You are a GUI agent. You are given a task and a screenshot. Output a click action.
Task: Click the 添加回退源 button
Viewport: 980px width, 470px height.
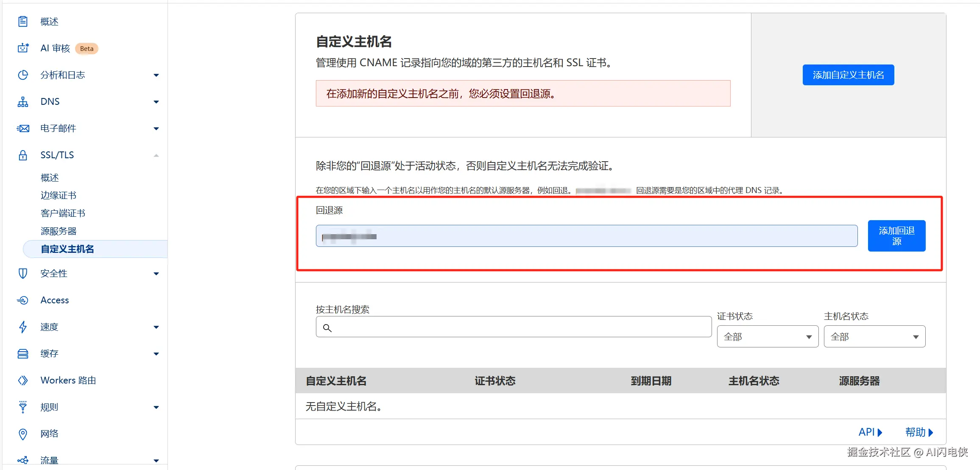tap(896, 236)
